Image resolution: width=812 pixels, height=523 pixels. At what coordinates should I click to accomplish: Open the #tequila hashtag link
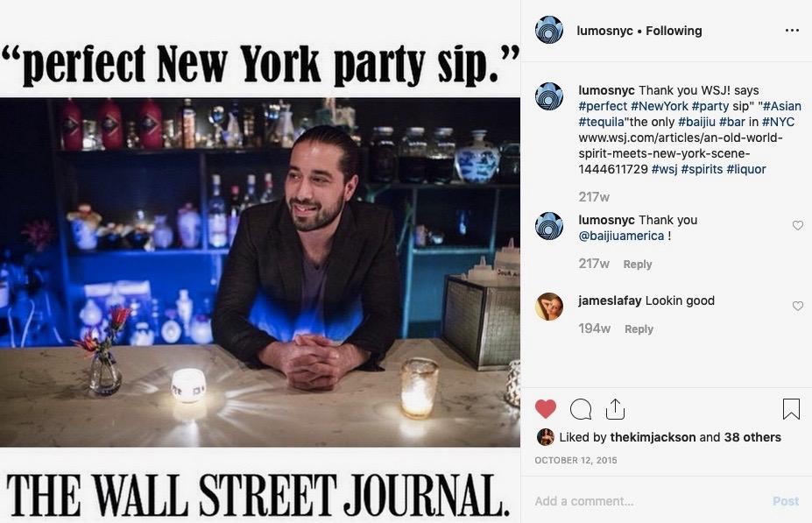(601, 122)
